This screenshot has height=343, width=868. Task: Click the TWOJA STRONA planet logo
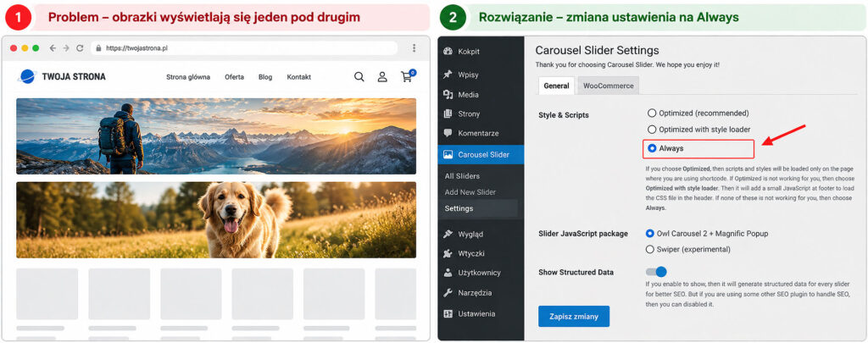pos(26,76)
